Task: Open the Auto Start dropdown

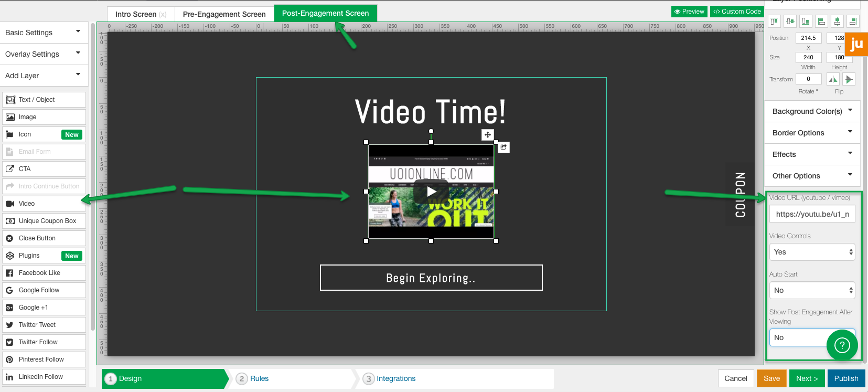Action: [x=812, y=290]
